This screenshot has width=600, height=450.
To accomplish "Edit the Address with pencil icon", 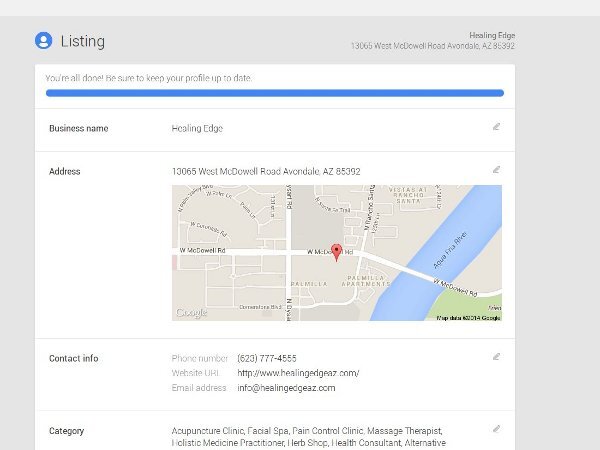I will click(496, 170).
